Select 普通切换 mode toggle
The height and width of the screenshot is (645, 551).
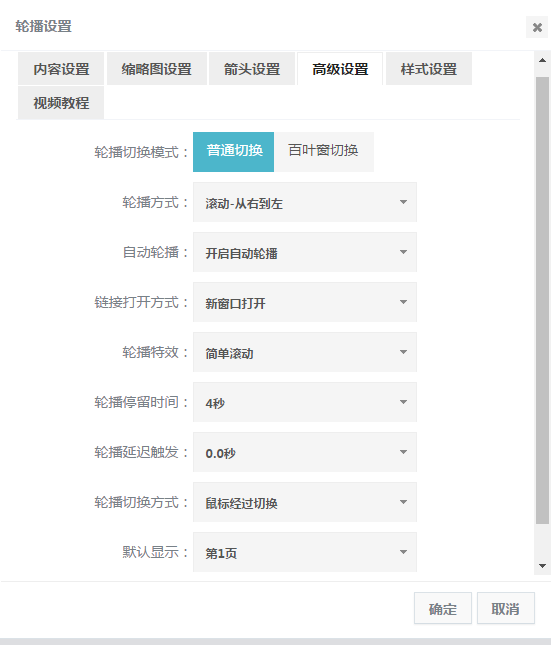(x=233, y=152)
